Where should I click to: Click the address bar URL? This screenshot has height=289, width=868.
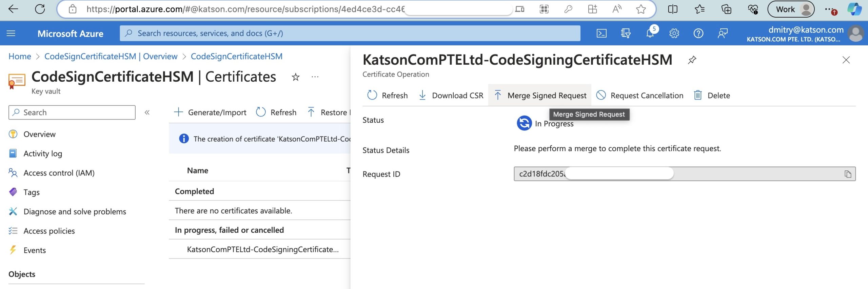(245, 9)
